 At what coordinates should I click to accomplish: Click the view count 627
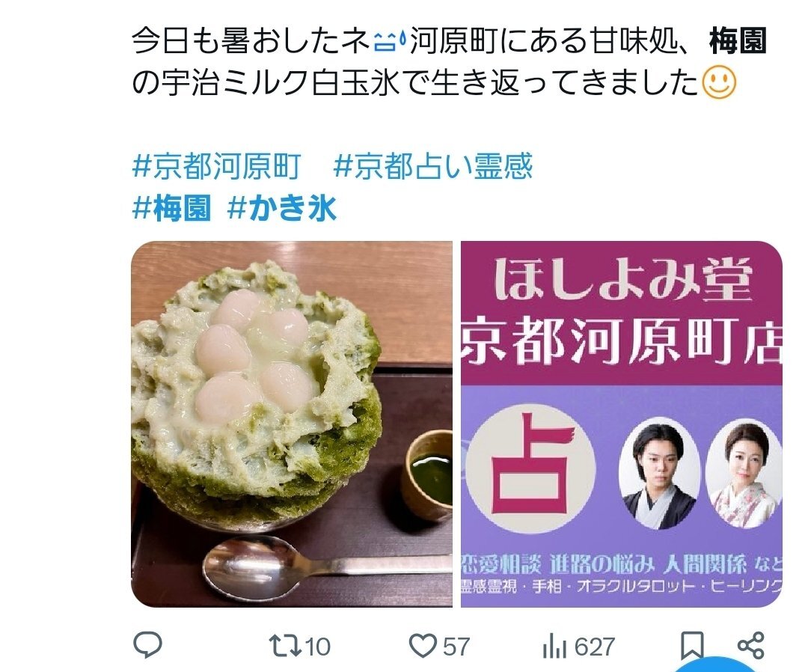595,647
